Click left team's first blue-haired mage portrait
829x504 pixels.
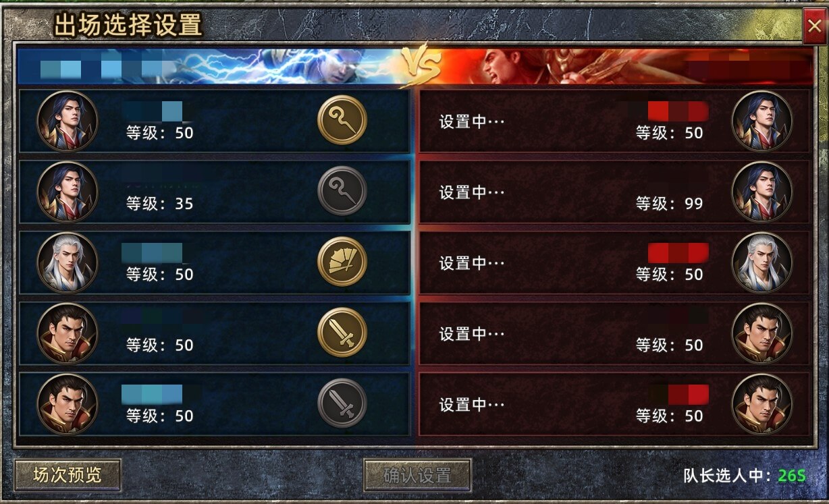[68, 121]
